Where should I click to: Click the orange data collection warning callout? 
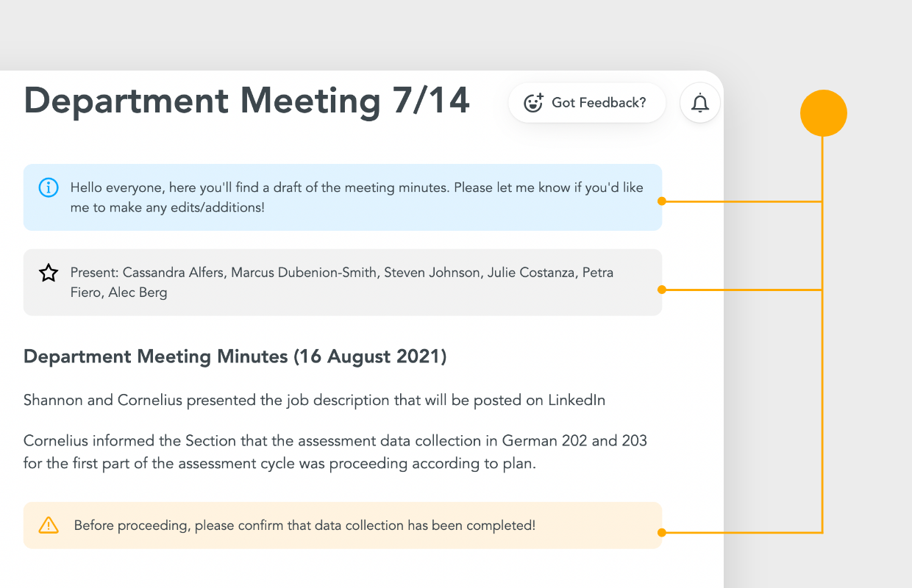(343, 526)
